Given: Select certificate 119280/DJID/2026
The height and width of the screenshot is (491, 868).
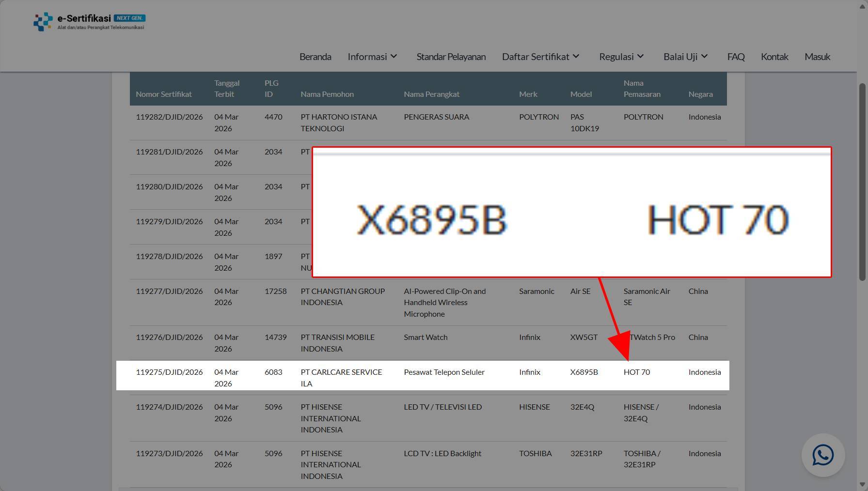Looking at the screenshot, I should (169, 186).
